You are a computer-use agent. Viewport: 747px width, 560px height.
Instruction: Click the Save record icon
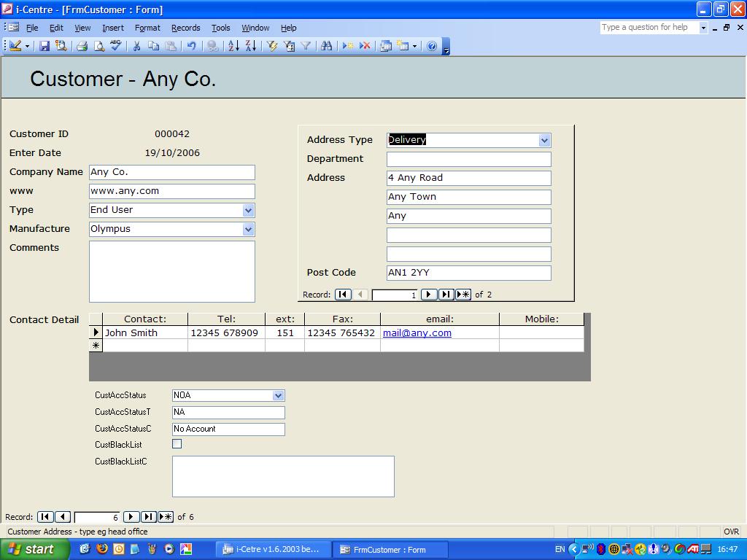[x=44, y=46]
